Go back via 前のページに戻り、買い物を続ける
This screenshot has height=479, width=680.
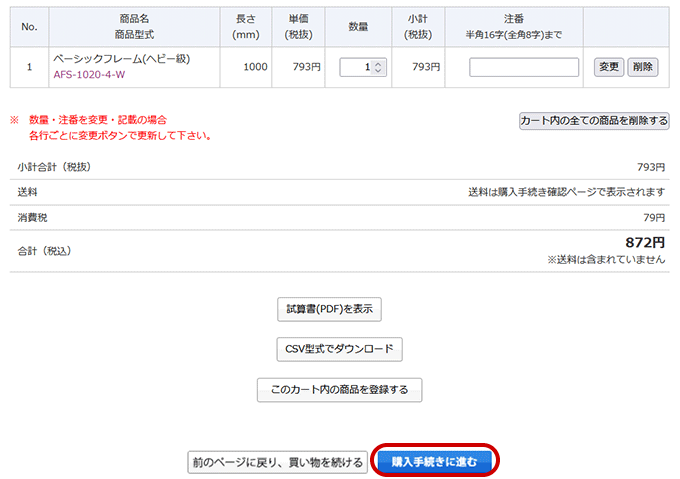pos(277,462)
